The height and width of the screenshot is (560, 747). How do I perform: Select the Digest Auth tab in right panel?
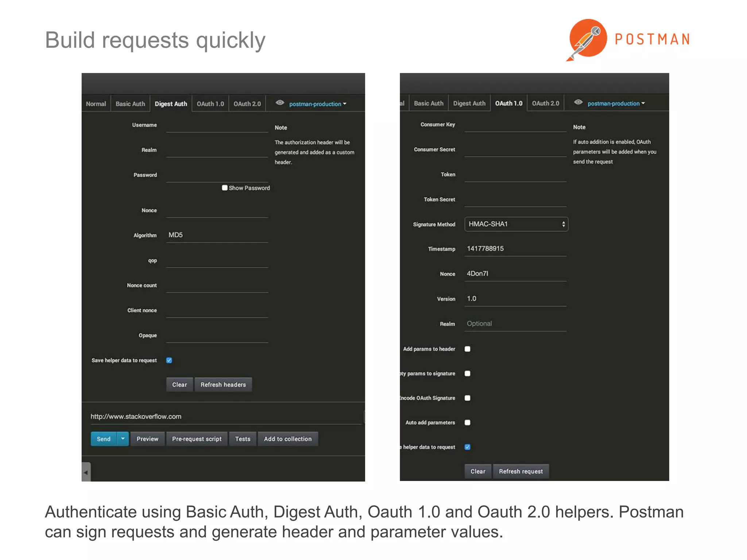coord(469,104)
